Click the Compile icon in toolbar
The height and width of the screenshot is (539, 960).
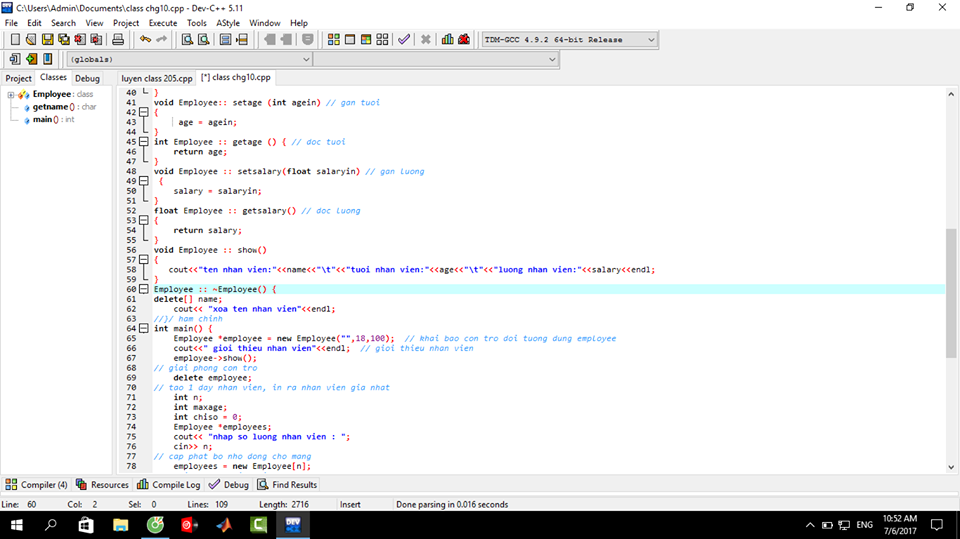coord(334,40)
